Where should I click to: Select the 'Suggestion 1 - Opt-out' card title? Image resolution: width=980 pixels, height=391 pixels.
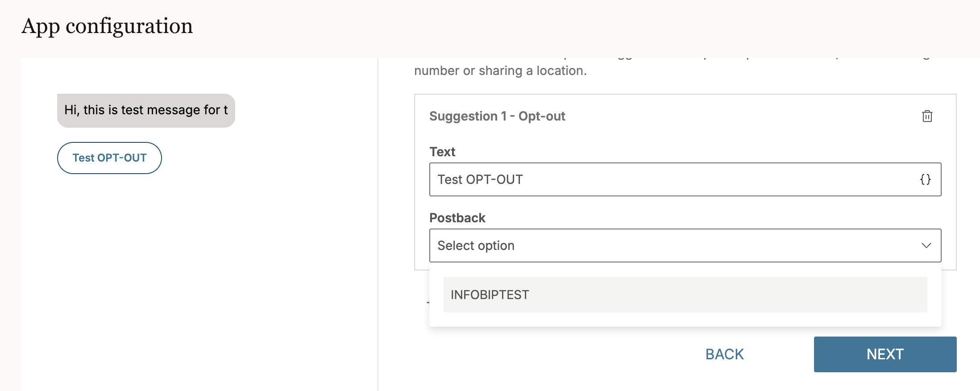click(497, 116)
